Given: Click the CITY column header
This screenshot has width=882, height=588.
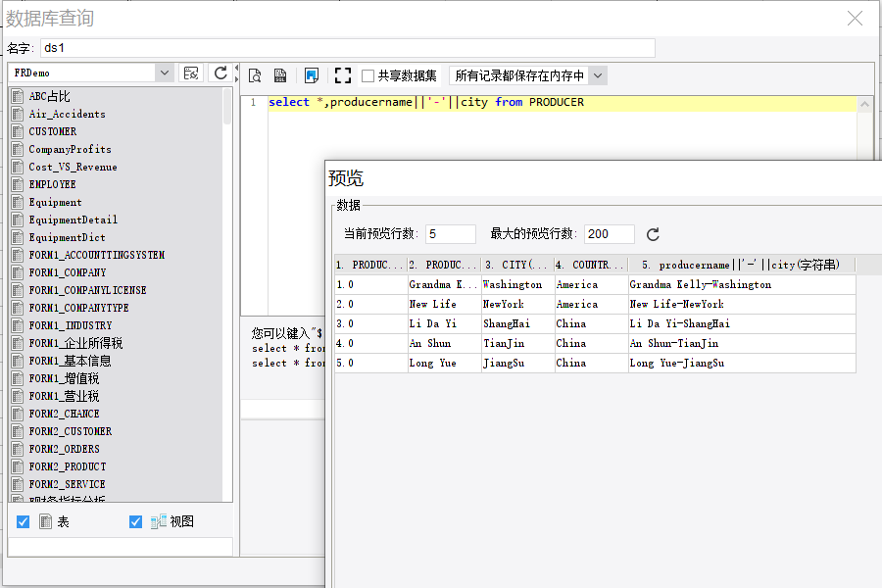Looking at the screenshot, I should [x=517, y=265].
